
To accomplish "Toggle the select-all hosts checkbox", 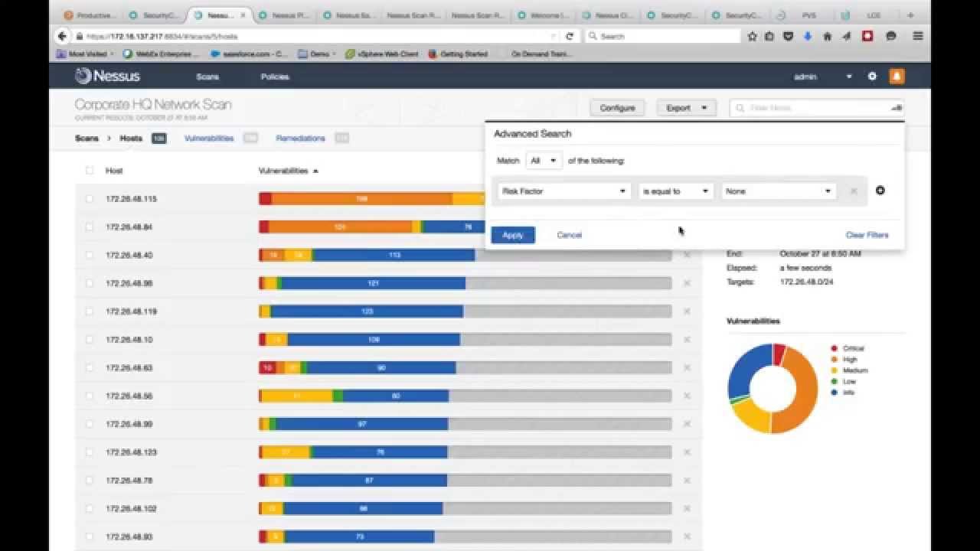I will [90, 171].
